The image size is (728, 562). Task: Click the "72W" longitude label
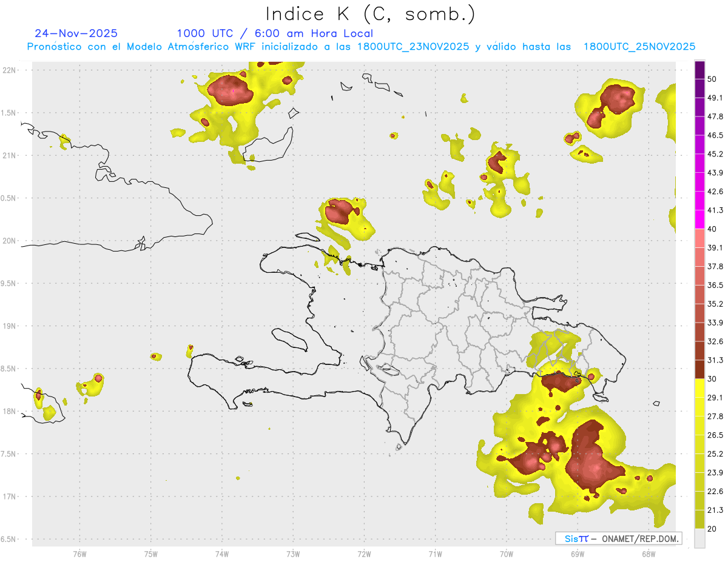click(364, 554)
